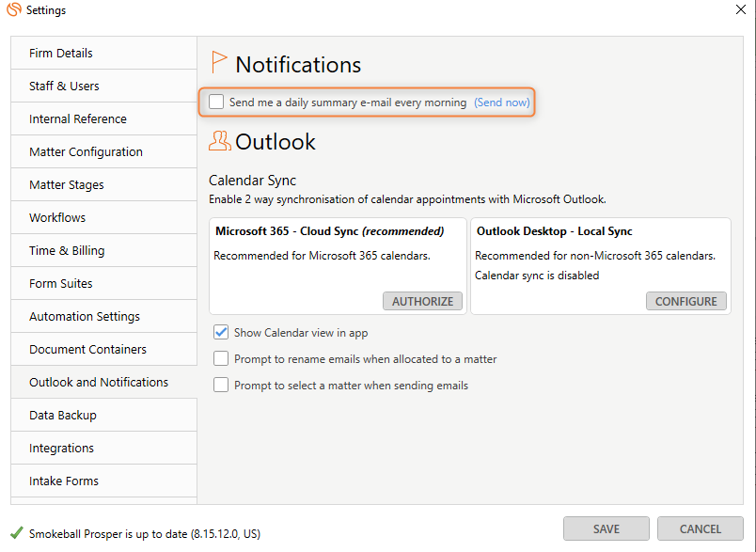Open Matter Configuration settings
The width and height of the screenshot is (756, 552).
(x=103, y=151)
